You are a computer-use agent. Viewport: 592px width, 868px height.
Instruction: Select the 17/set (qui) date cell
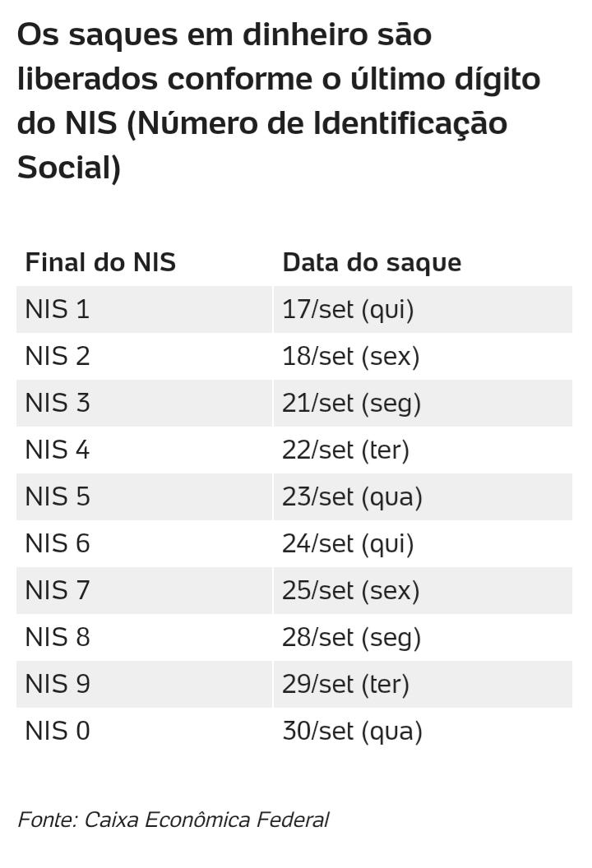point(348,309)
